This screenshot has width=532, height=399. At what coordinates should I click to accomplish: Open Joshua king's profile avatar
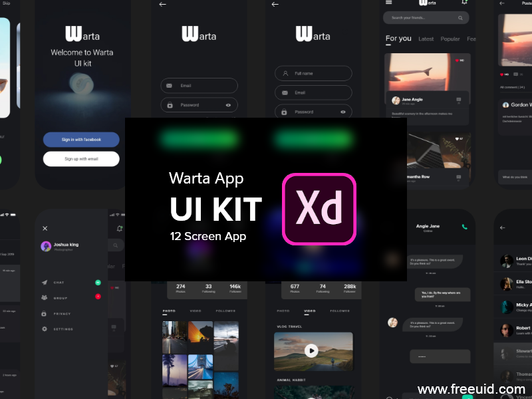click(46, 246)
